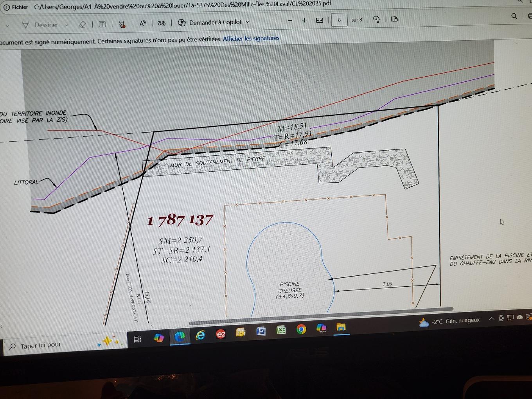Zoom out with the minus button

(290, 20)
